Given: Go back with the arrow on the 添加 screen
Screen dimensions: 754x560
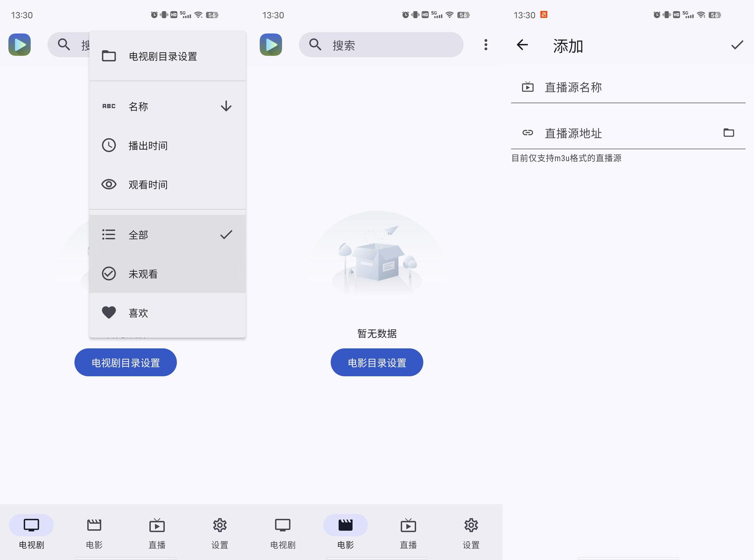Looking at the screenshot, I should 522,45.
